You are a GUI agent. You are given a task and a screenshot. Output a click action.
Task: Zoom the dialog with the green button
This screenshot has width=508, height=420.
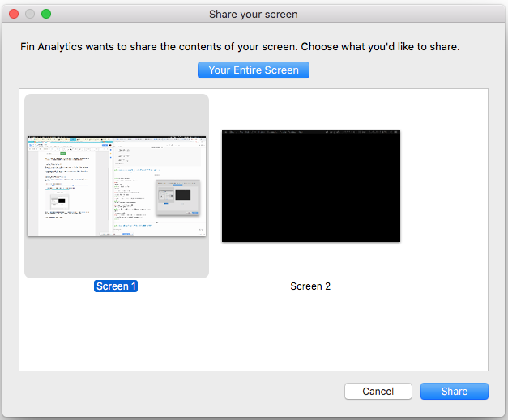tap(46, 14)
